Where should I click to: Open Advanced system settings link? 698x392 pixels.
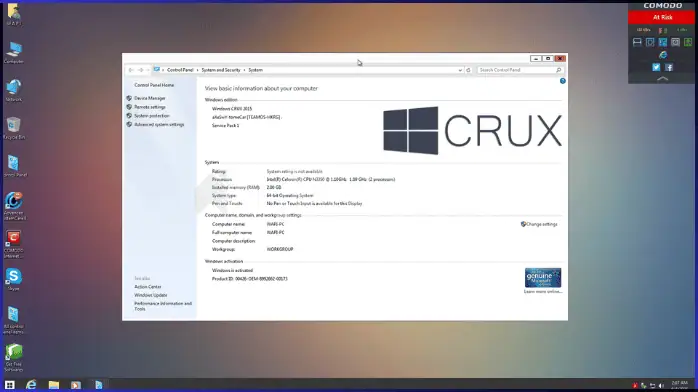point(159,125)
